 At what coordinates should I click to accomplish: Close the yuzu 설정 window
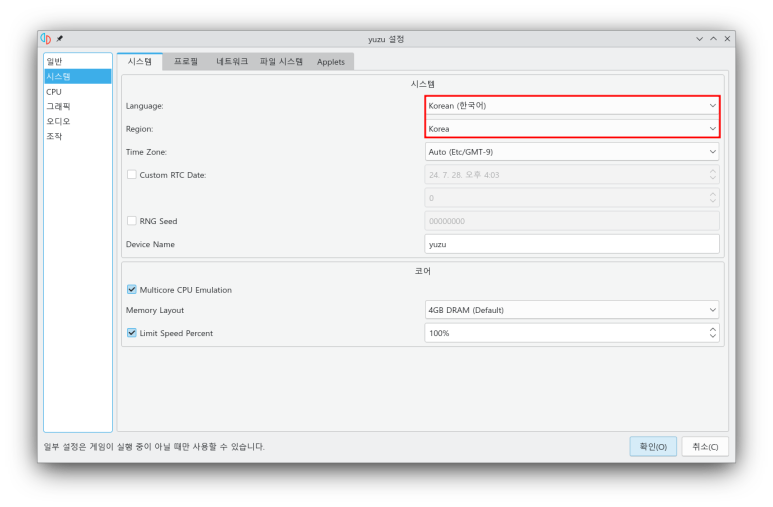[727, 39]
